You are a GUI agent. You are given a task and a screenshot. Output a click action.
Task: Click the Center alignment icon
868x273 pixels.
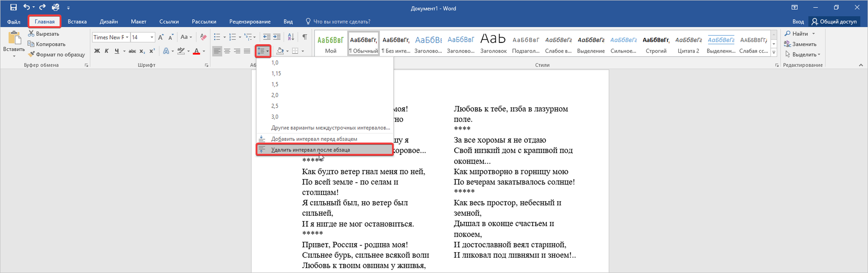click(227, 51)
